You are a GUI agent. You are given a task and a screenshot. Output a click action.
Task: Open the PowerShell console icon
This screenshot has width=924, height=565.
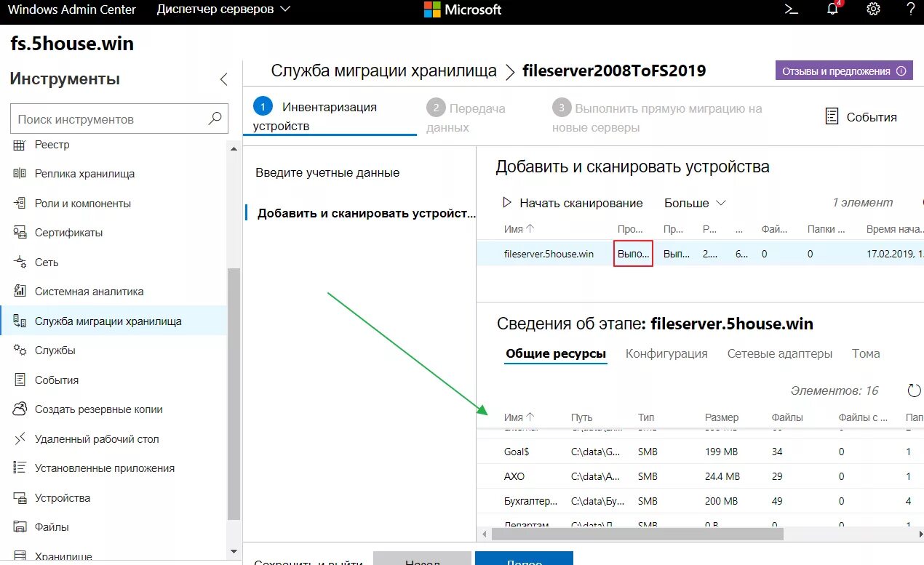pyautogui.click(x=792, y=9)
